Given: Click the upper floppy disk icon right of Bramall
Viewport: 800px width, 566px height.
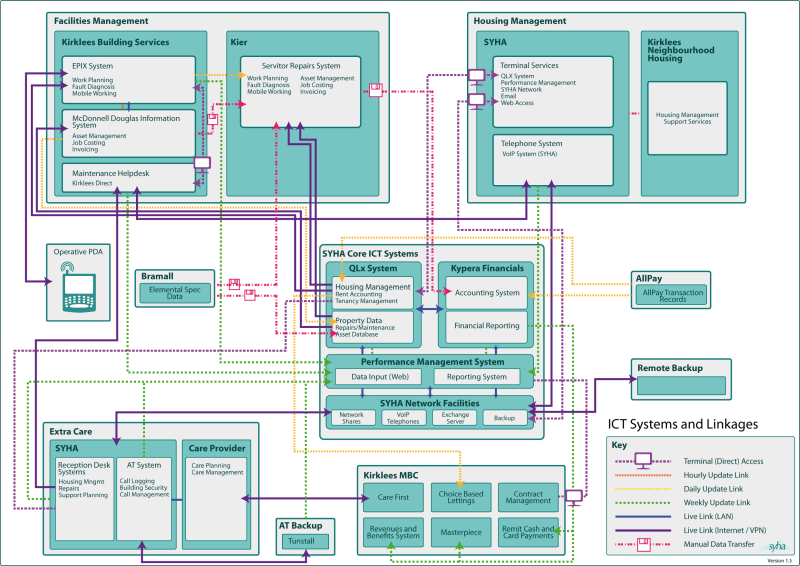Looking at the screenshot, I should point(234,284).
